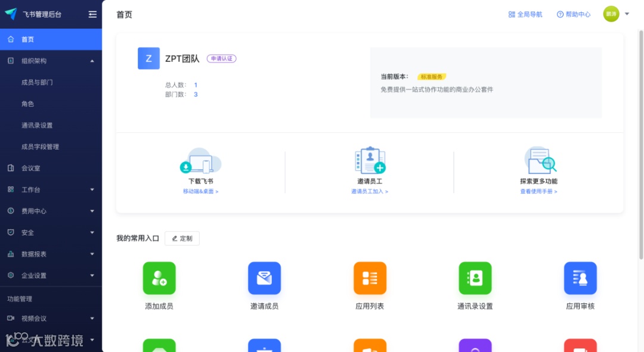Select 首页 in the sidebar
This screenshot has width=644, height=352.
[51, 39]
